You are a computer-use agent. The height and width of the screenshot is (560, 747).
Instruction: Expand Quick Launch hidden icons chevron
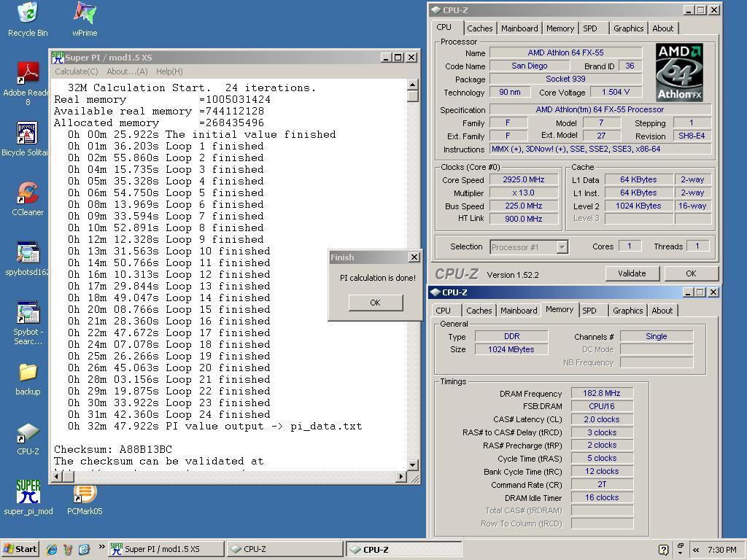tap(101, 547)
